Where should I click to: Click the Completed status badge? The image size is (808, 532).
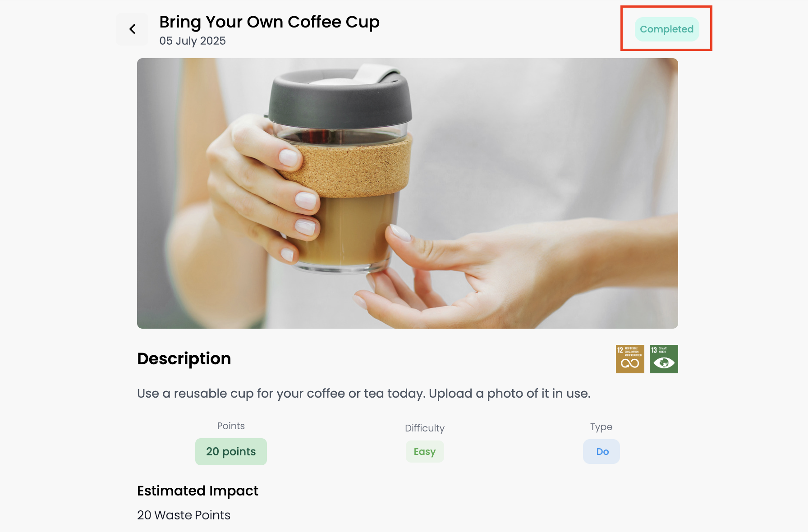667,29
